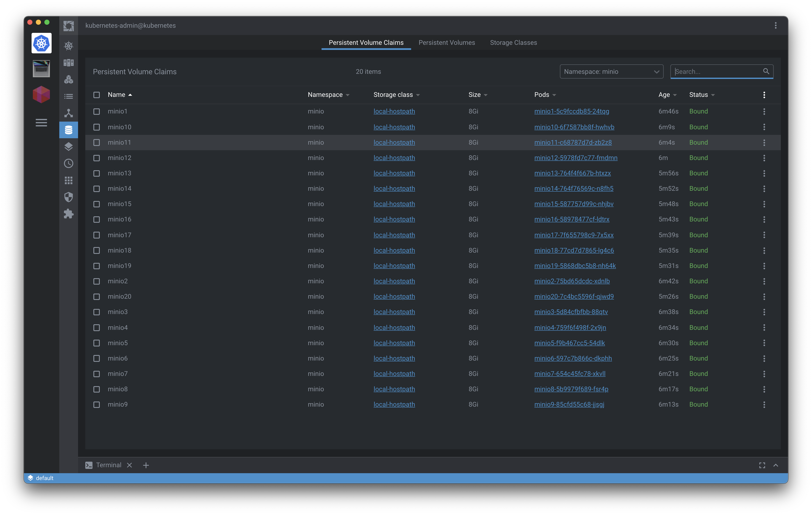The width and height of the screenshot is (812, 515).
Task: Open Custom Resources puzzle icon
Action: tap(68, 214)
